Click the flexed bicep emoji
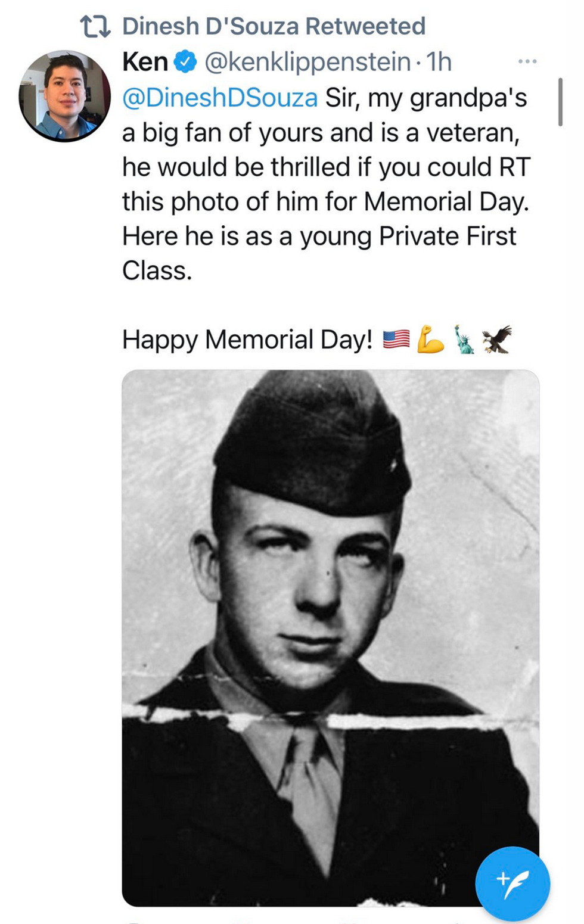Image resolution: width=584 pixels, height=924 pixels. (x=430, y=340)
